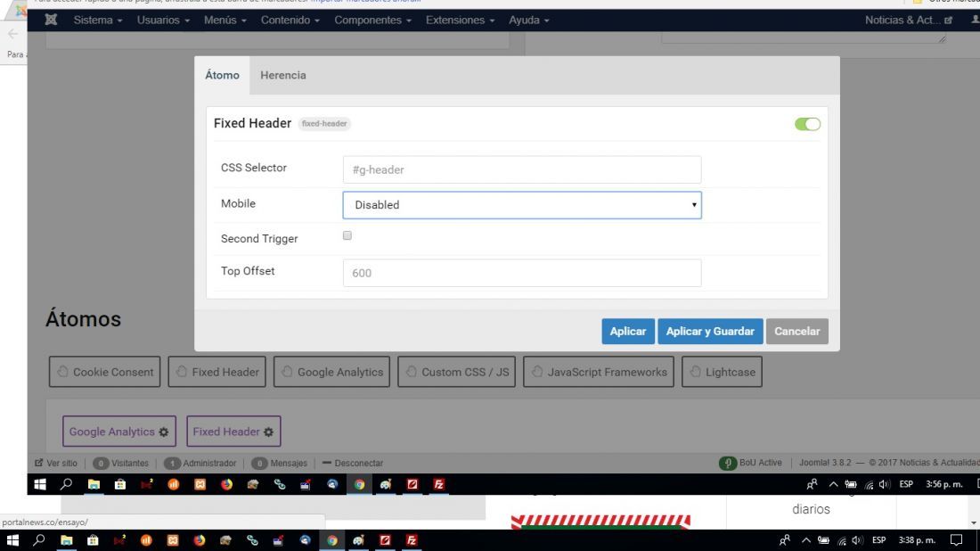Click the Desconectar link
Viewport: 980px width, 551px height.
(353, 464)
